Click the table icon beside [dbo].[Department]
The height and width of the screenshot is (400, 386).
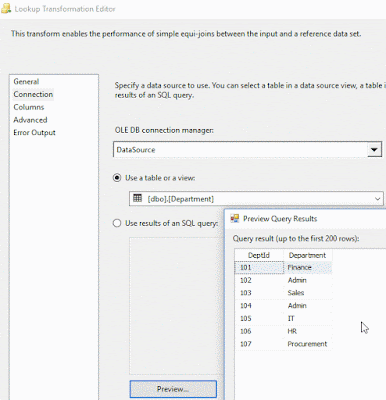click(x=137, y=198)
